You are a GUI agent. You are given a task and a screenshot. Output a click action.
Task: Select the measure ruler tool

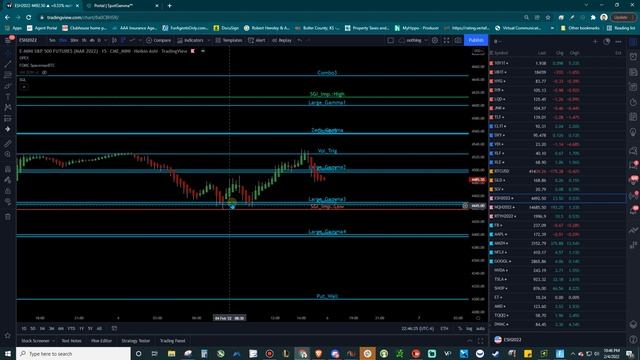[x=8, y=143]
